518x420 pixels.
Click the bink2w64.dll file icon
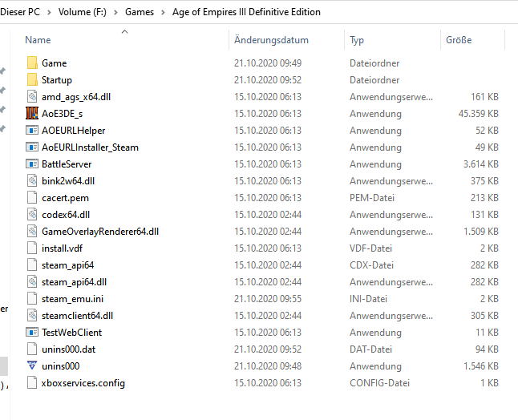32,180
